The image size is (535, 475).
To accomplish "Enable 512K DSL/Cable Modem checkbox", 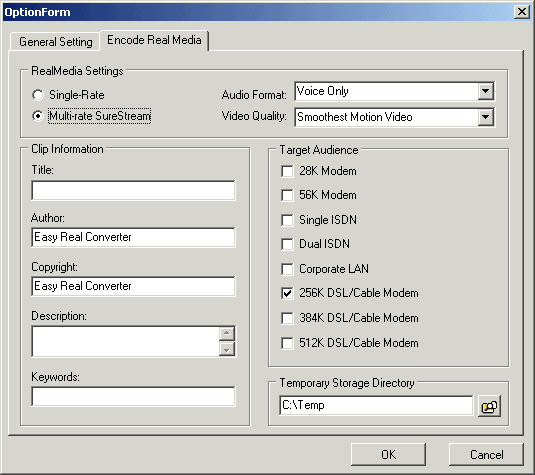I will click(287, 343).
